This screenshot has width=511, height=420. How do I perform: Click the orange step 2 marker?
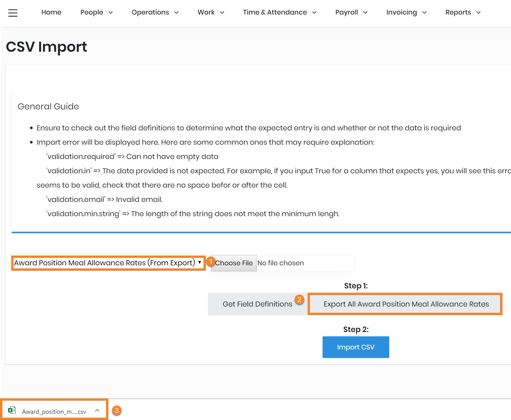click(299, 300)
